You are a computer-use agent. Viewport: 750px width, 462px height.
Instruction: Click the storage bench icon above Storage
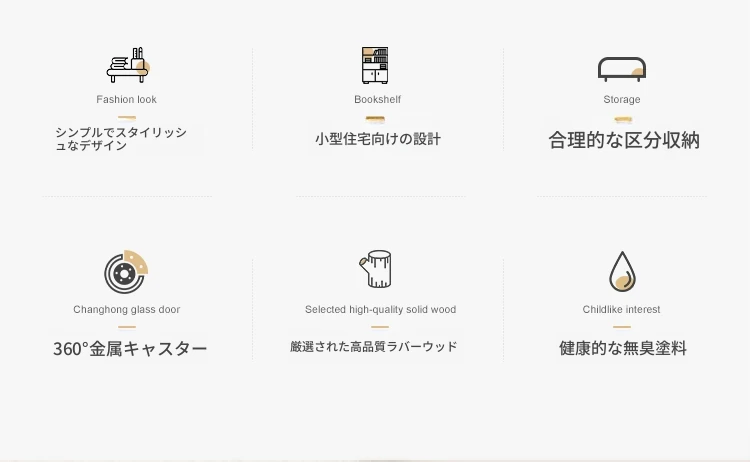[x=622, y=69]
